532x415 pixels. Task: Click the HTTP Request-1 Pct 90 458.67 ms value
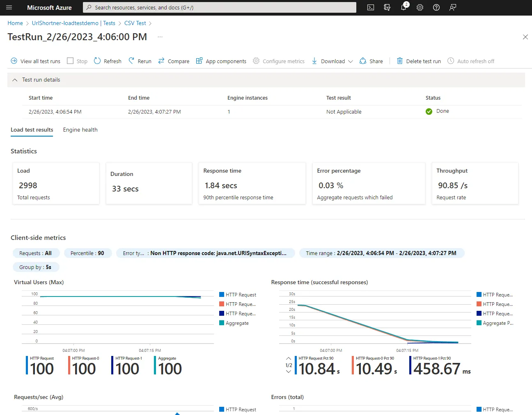coord(442,369)
